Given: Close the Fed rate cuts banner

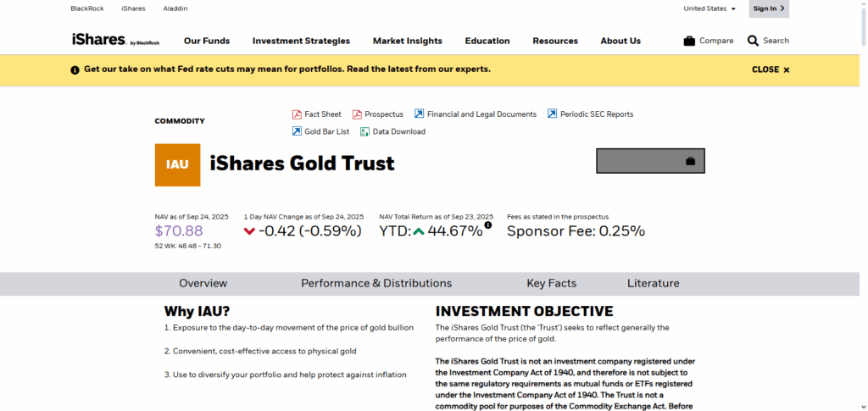Looking at the screenshot, I should coord(771,69).
